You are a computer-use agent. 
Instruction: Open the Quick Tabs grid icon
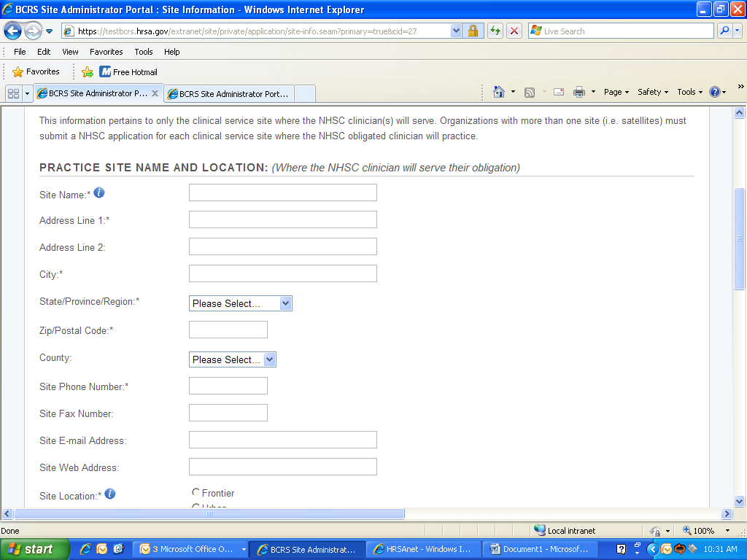[13, 94]
